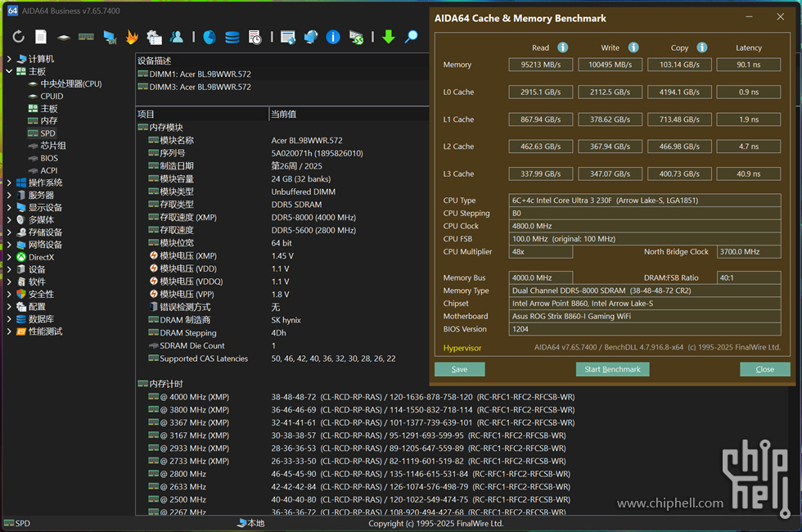
Task: Expand the 性能测试 tree node
Action: click(x=9, y=331)
